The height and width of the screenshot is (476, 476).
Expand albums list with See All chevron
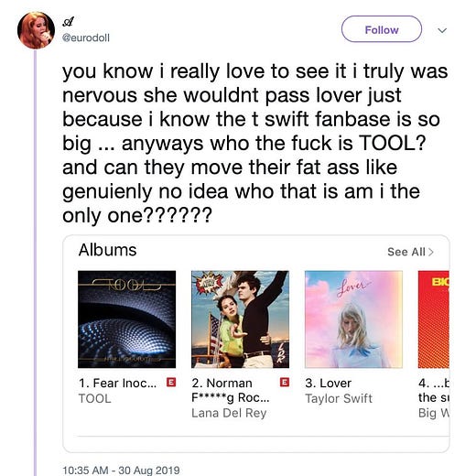431,252
